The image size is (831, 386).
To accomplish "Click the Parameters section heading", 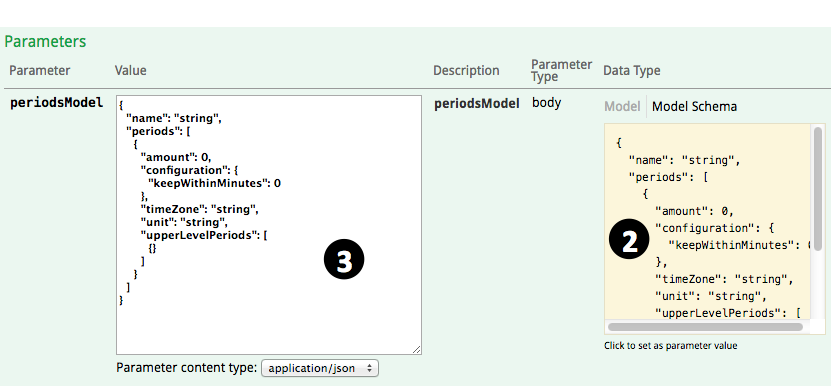I will [x=45, y=42].
